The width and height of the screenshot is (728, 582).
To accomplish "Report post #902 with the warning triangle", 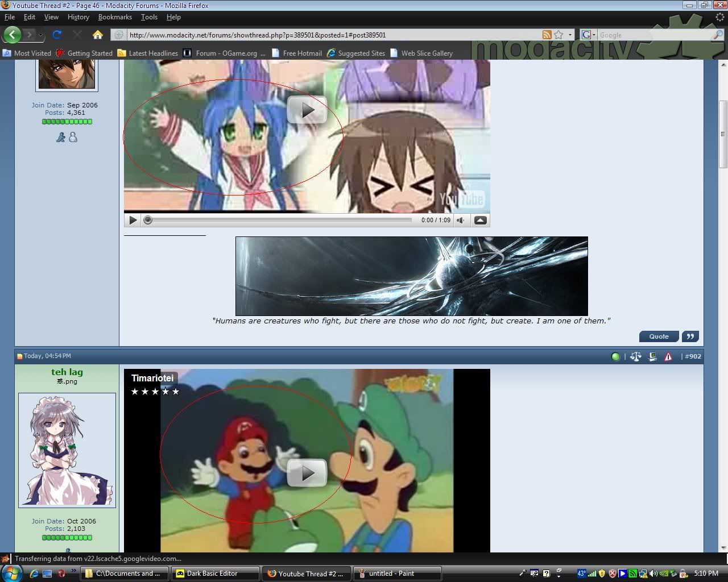I will (668, 356).
